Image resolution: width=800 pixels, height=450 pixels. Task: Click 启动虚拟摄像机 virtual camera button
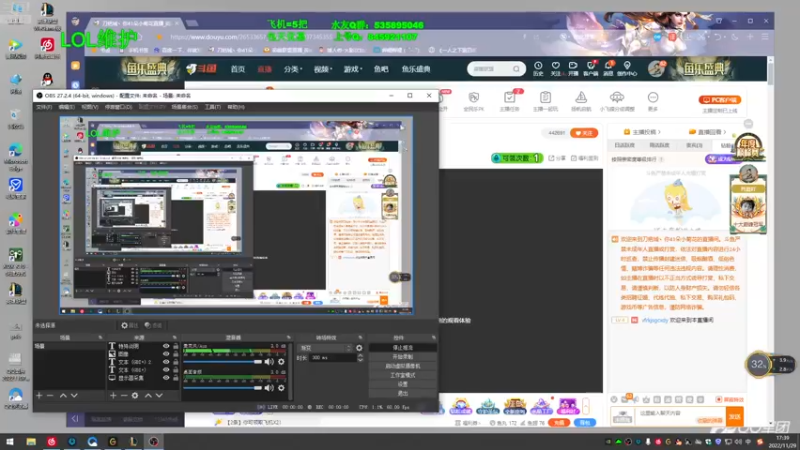[x=403, y=366]
